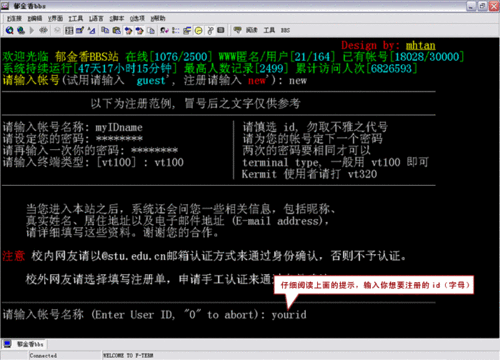The height and width of the screenshot is (360, 500).
Task: Open the 语言 menu
Action: [x=96, y=19]
